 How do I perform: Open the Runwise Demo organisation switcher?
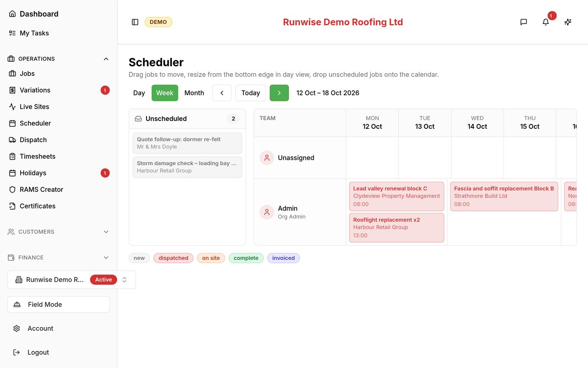(x=72, y=280)
